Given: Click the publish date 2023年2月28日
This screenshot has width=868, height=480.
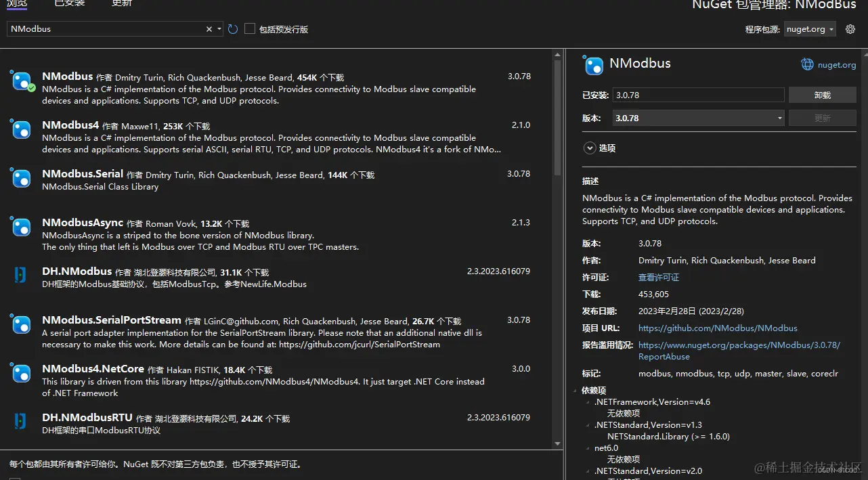Looking at the screenshot, I should click(691, 311).
